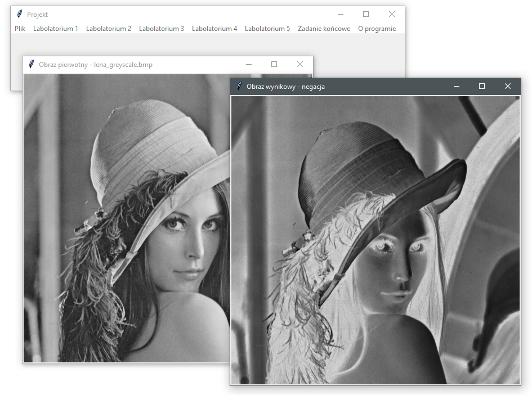Click the feather icon of Obraz pierwotny window
The height and width of the screenshot is (395, 532).
coord(31,64)
